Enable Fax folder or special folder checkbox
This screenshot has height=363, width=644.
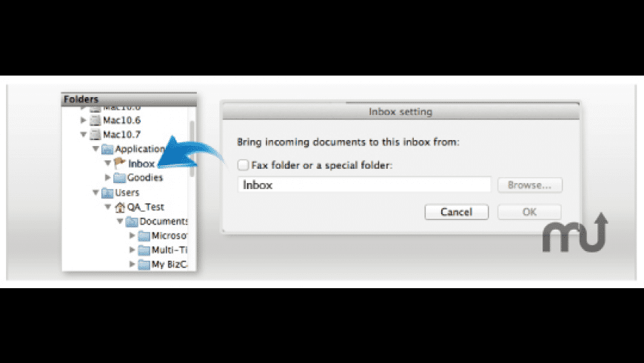243,165
